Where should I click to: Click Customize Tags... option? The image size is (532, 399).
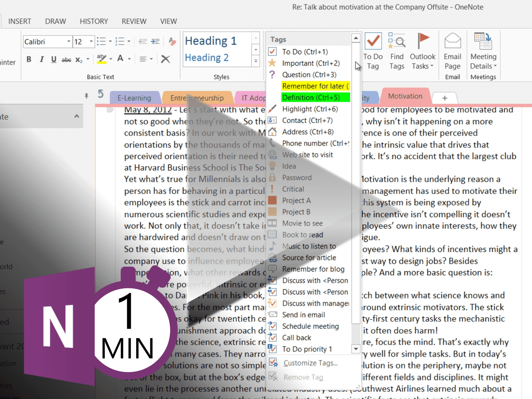point(310,363)
